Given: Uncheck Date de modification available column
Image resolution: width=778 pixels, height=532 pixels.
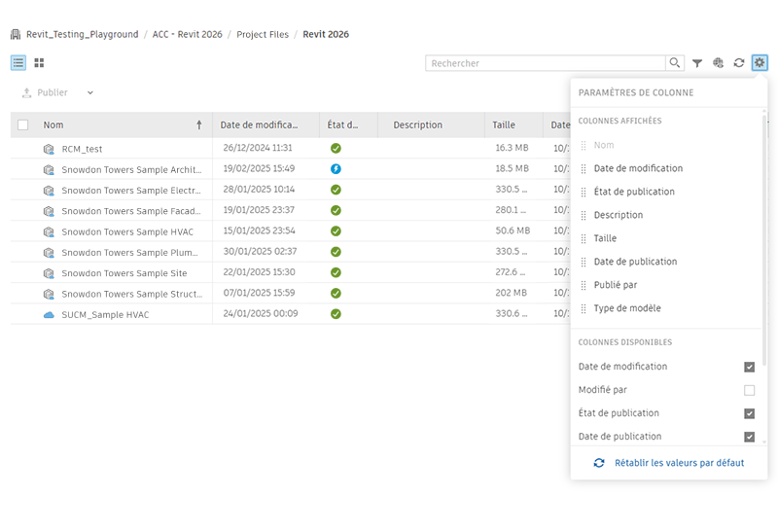Looking at the screenshot, I should click(749, 367).
